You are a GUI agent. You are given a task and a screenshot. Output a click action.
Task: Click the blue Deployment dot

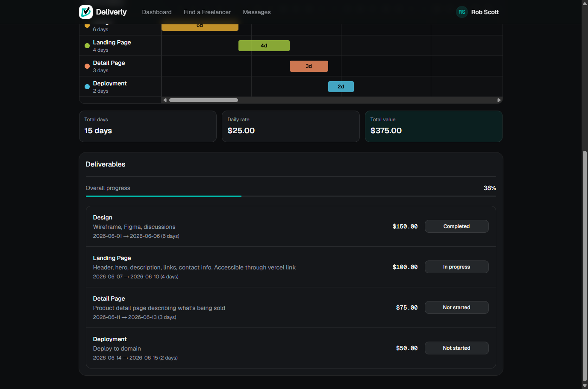[x=87, y=87]
